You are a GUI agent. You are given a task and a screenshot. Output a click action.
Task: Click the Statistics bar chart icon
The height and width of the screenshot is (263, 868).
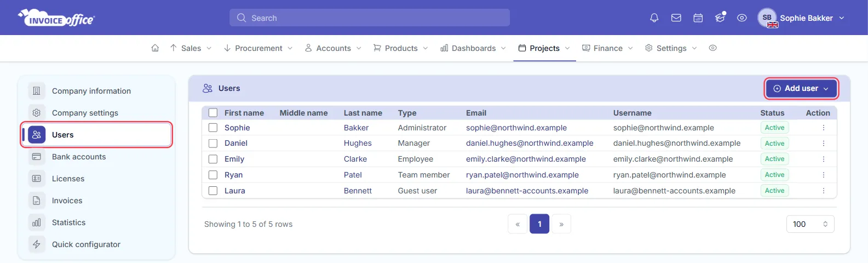click(37, 222)
